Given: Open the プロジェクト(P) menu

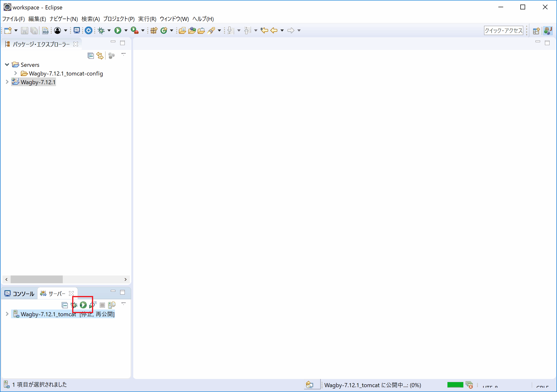Looking at the screenshot, I should coord(119,19).
